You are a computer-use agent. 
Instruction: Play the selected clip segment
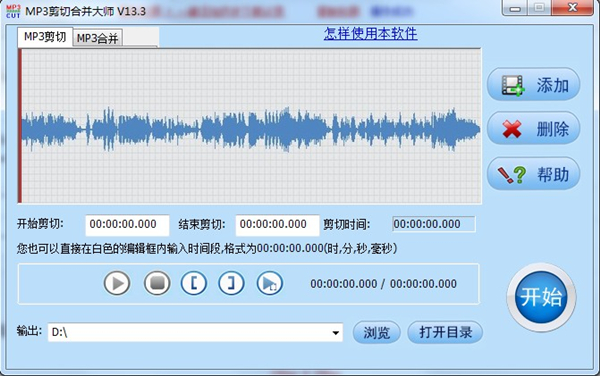click(x=269, y=283)
